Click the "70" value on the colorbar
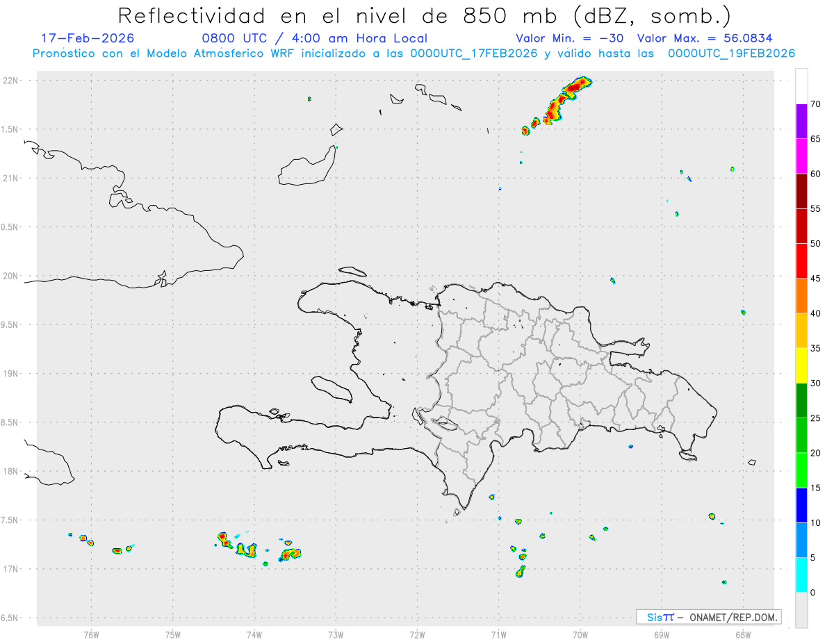 [815, 104]
